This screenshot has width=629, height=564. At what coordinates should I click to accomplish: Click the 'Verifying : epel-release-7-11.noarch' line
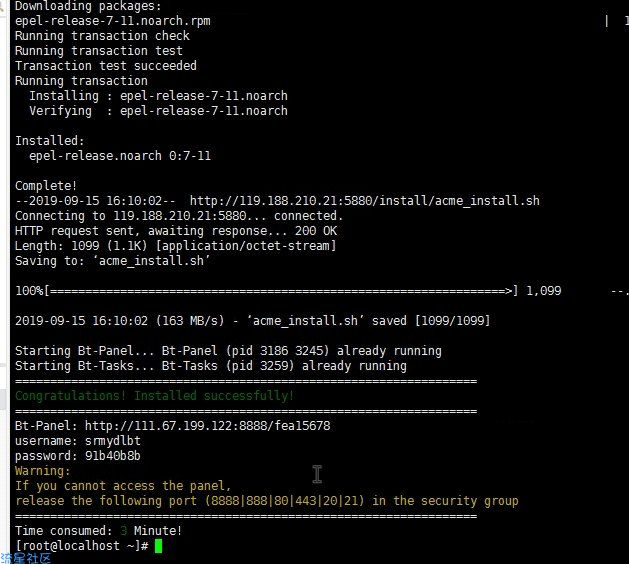[x=158, y=111]
